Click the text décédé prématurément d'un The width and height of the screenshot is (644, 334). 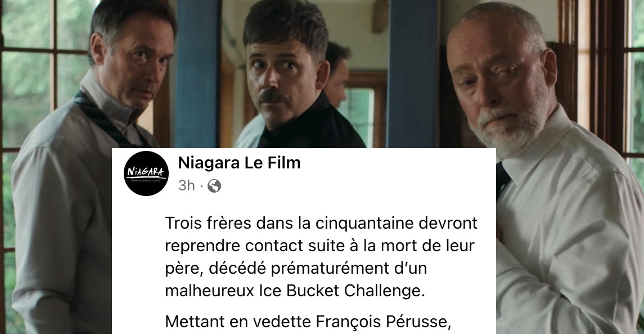317,268
